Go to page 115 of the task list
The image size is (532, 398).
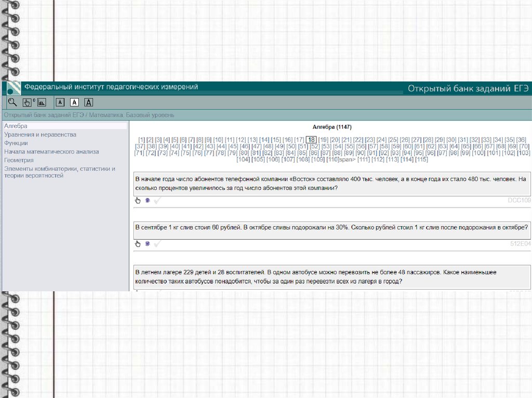[x=422, y=159]
